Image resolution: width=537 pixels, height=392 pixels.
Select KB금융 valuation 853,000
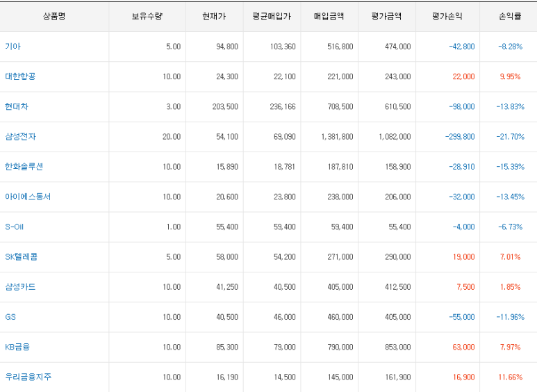pos(397,347)
